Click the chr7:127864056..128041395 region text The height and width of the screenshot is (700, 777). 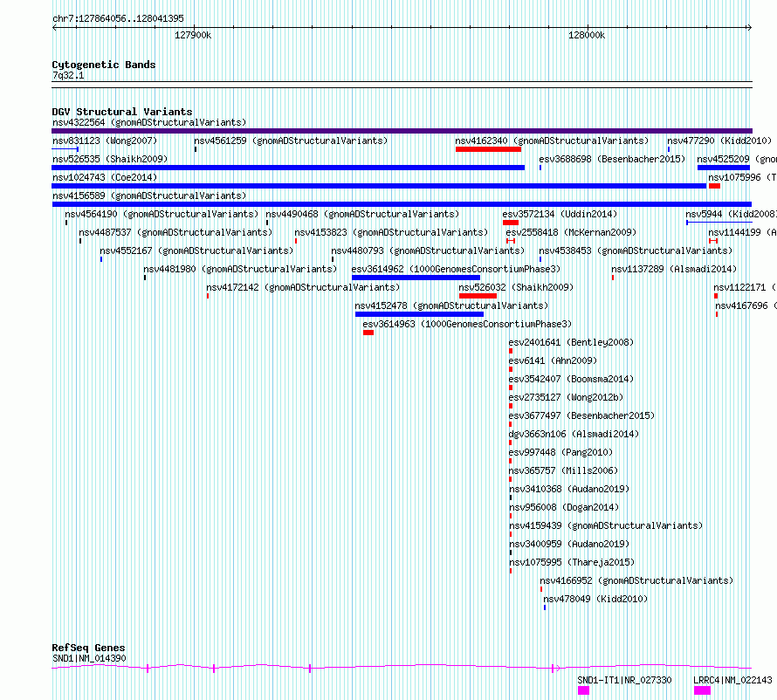click(118, 18)
